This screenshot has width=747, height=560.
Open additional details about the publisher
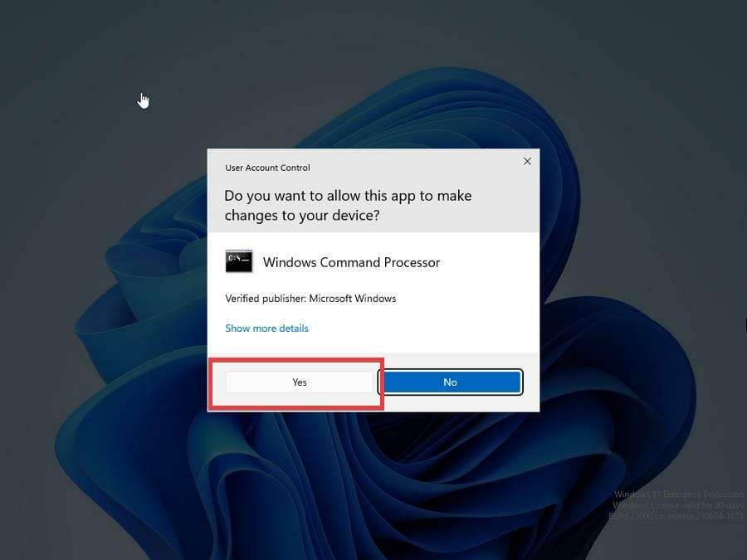coord(266,328)
